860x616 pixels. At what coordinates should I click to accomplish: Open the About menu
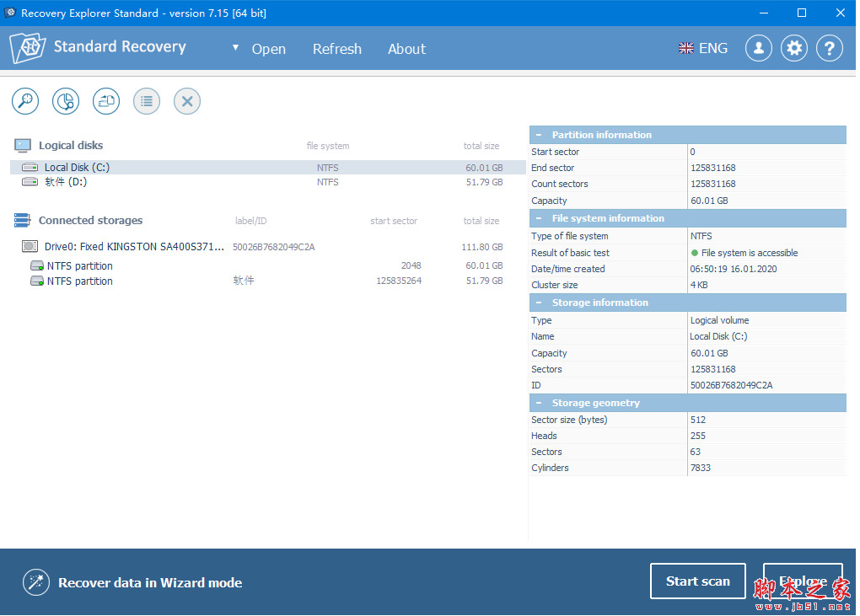[406, 49]
